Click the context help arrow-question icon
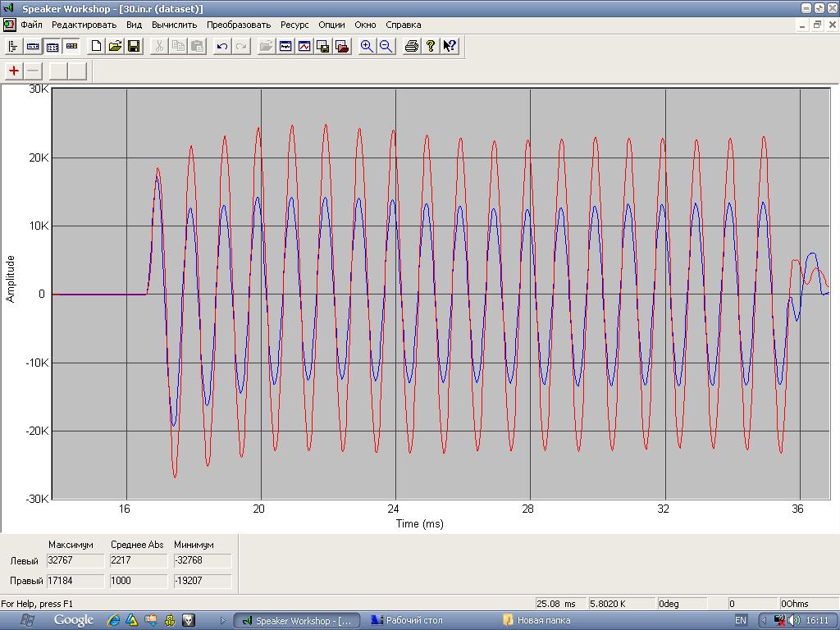This screenshot has width=840, height=630. [x=450, y=47]
